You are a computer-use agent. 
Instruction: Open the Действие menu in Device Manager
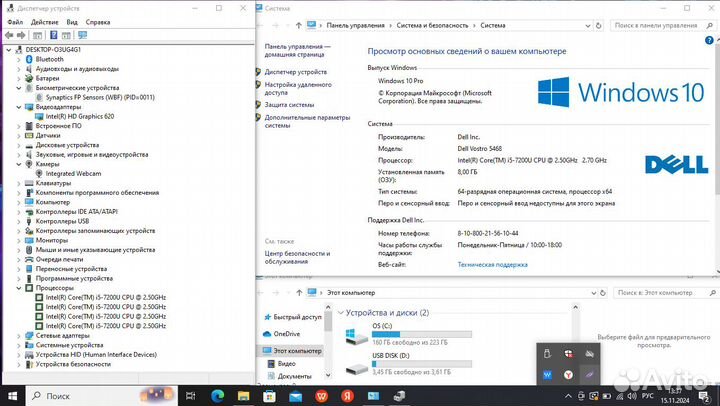coord(45,22)
